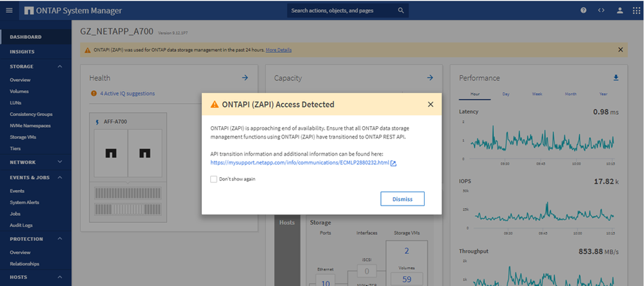Click the IOPS chart line

pos(544,214)
